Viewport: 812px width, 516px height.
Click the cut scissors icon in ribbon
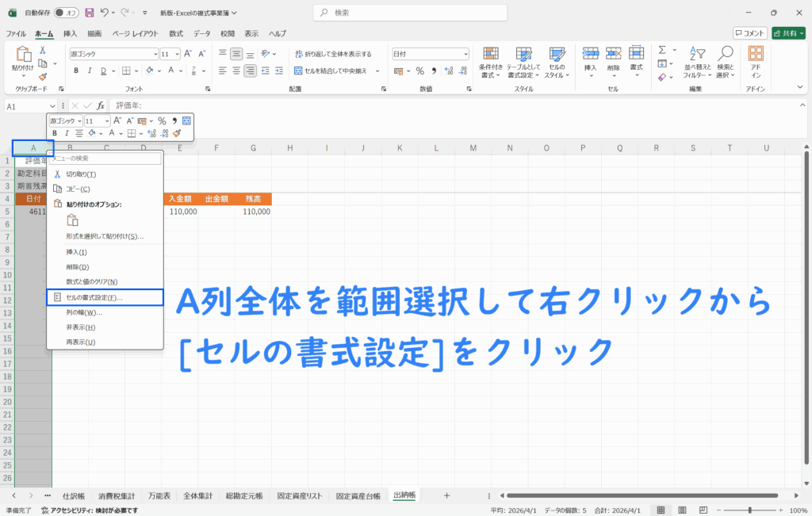43,50
